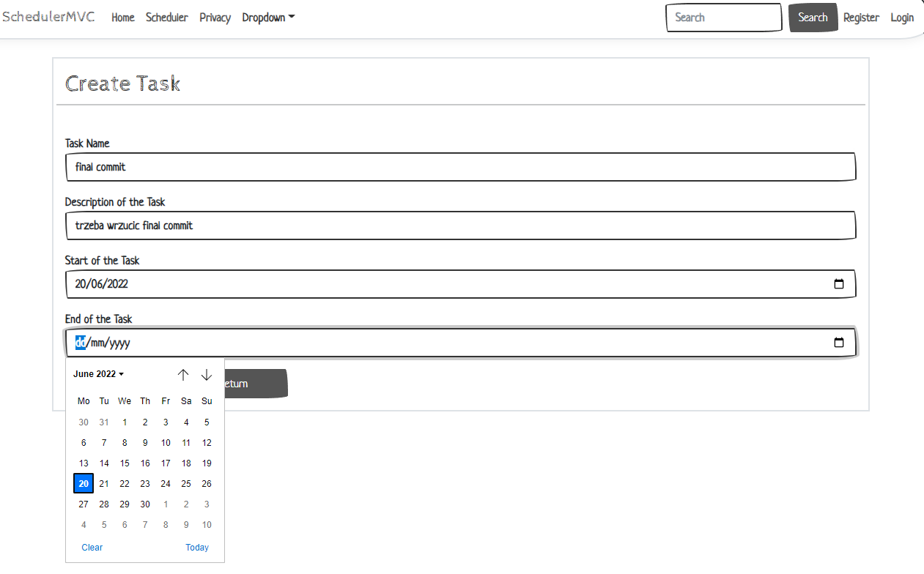Expand the Dropdown menu in navbar

tap(268, 18)
